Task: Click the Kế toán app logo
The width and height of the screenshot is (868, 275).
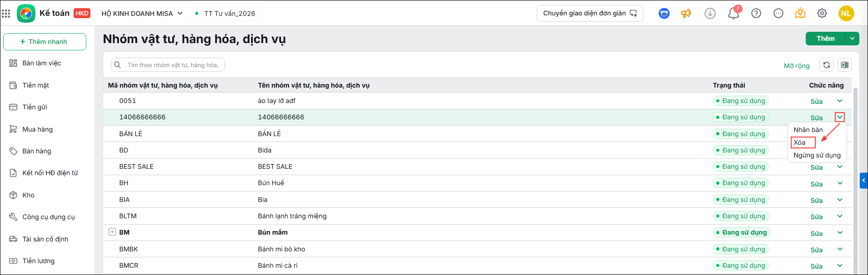Action: tap(26, 14)
